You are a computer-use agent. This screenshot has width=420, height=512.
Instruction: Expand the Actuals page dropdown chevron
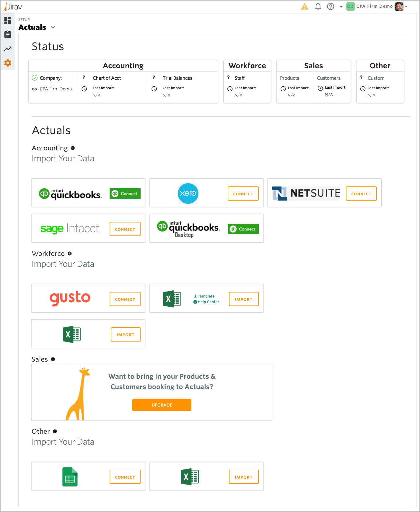[53, 27]
